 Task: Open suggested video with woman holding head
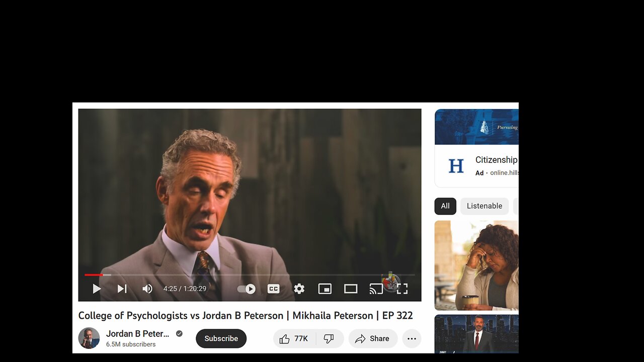(x=476, y=265)
